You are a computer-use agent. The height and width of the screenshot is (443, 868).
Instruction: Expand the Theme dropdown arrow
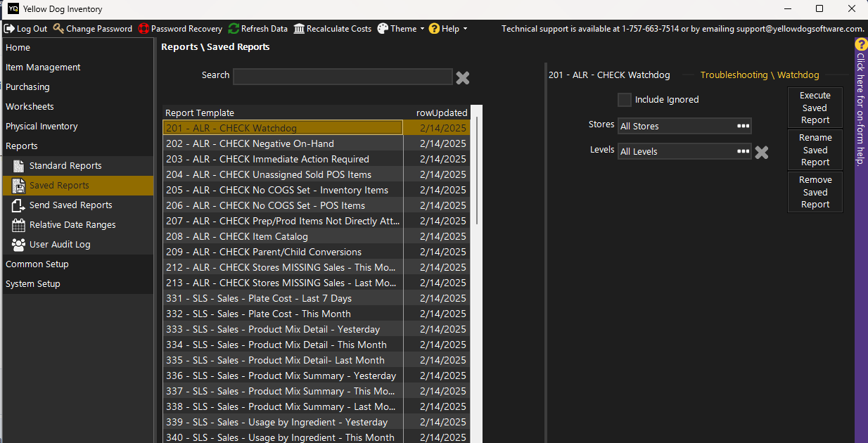click(422, 29)
